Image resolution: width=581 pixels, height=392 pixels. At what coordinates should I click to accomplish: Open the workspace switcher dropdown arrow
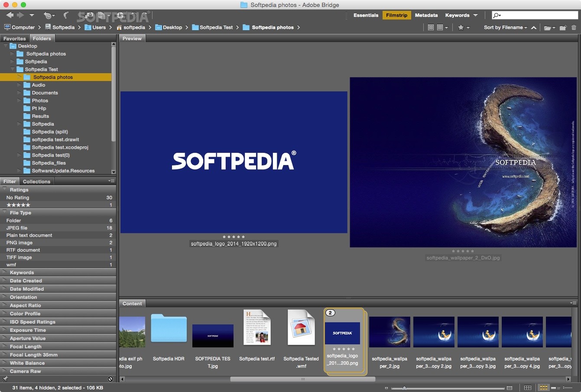click(x=475, y=15)
